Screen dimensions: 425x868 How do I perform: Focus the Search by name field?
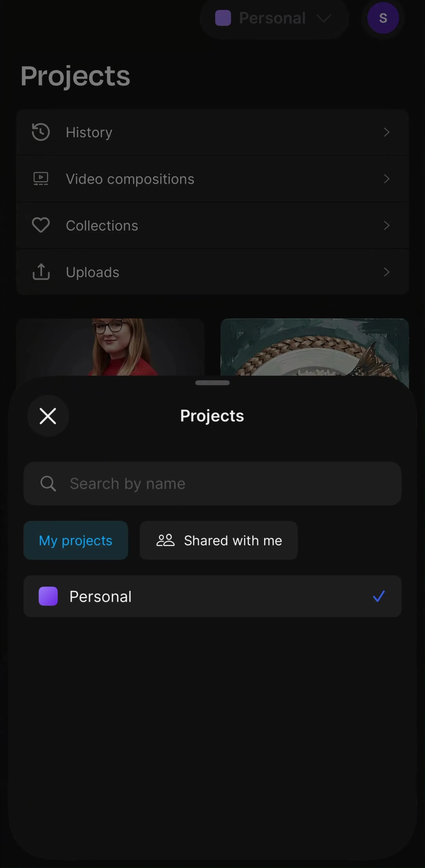coord(212,483)
